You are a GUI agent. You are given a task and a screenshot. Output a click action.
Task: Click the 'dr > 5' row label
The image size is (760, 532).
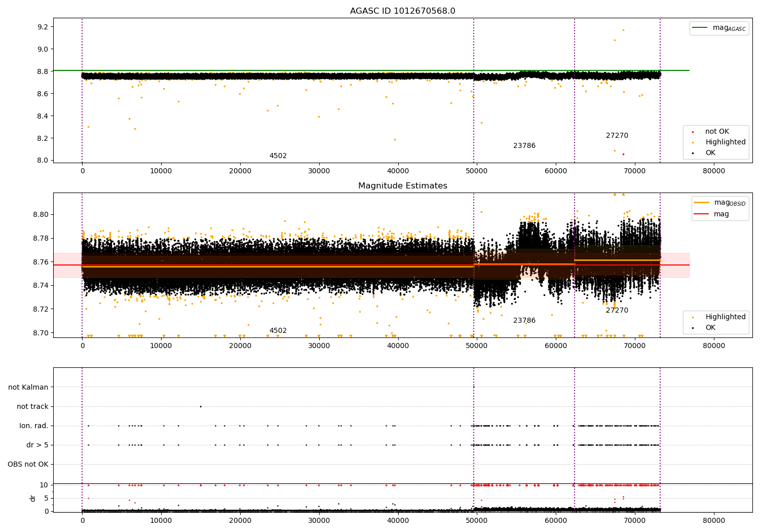pyautogui.click(x=37, y=445)
